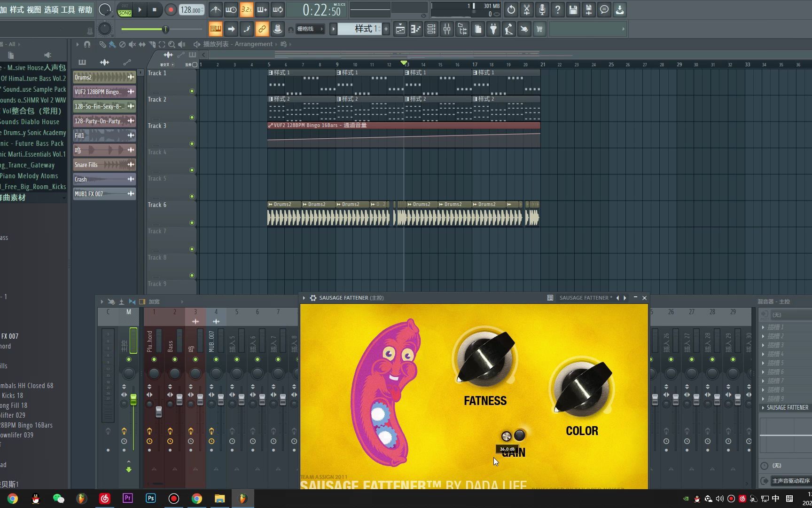This screenshot has width=812, height=508.
Task: Expand mixer slot 插槽 1 arrow
Action: [x=763, y=327]
